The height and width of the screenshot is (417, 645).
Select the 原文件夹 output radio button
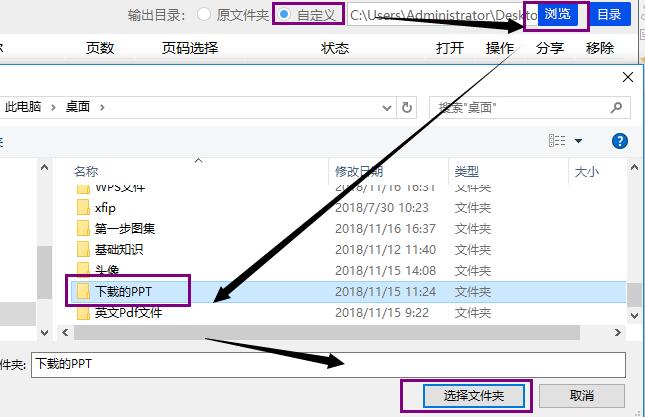click(204, 14)
